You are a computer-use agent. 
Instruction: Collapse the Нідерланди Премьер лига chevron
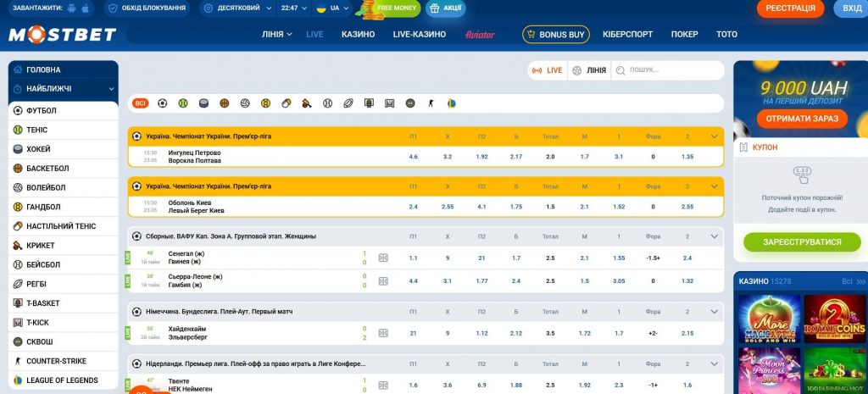[x=714, y=364]
